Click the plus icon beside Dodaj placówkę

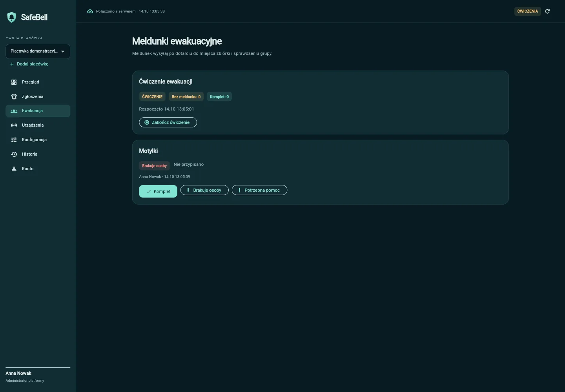(12, 64)
